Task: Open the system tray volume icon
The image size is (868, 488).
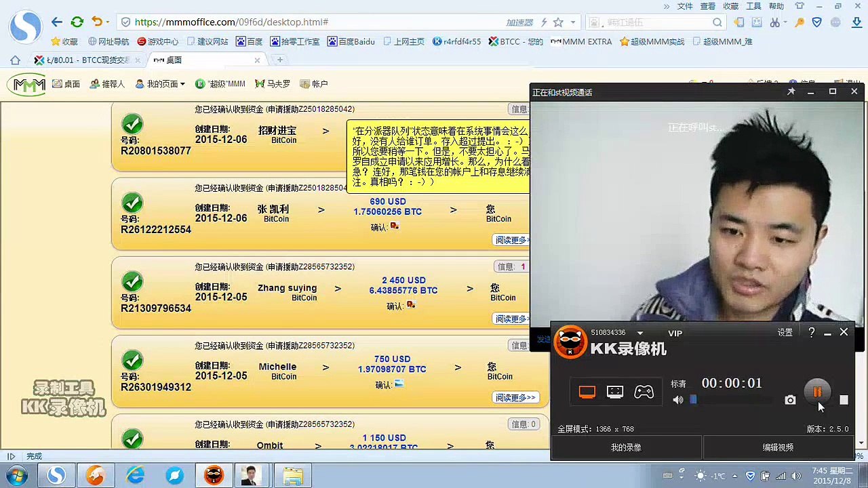Action: [x=796, y=476]
